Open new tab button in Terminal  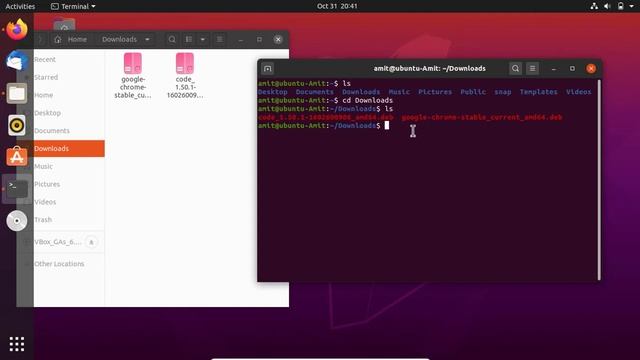pyautogui.click(x=267, y=69)
